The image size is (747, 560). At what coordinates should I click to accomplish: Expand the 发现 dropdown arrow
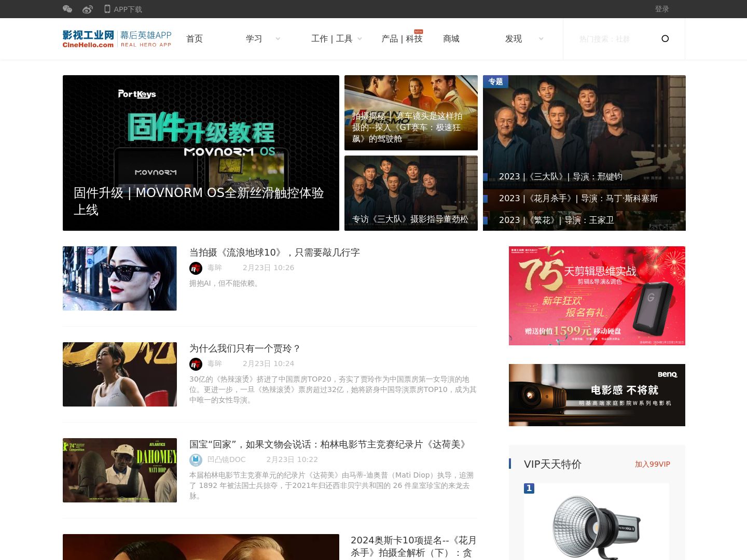[x=541, y=39]
